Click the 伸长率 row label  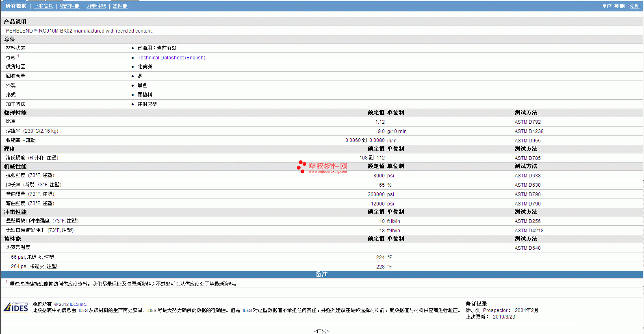(33, 185)
